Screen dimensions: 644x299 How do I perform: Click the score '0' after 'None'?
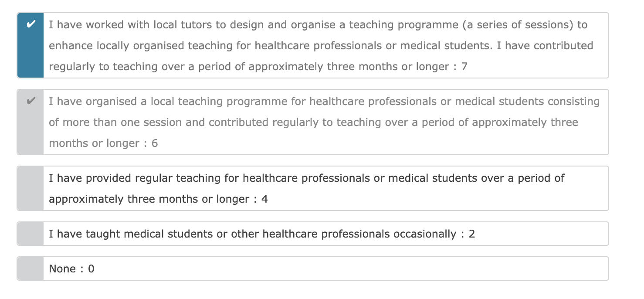tap(91, 269)
